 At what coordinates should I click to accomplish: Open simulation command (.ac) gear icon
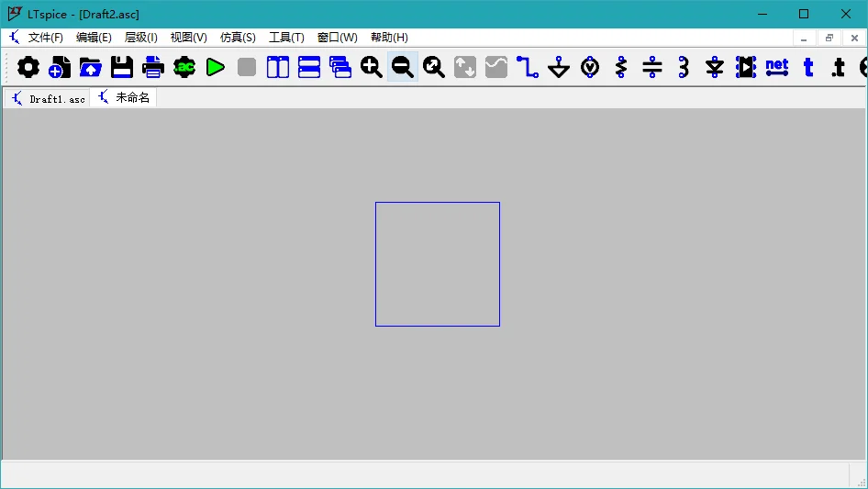pos(184,68)
